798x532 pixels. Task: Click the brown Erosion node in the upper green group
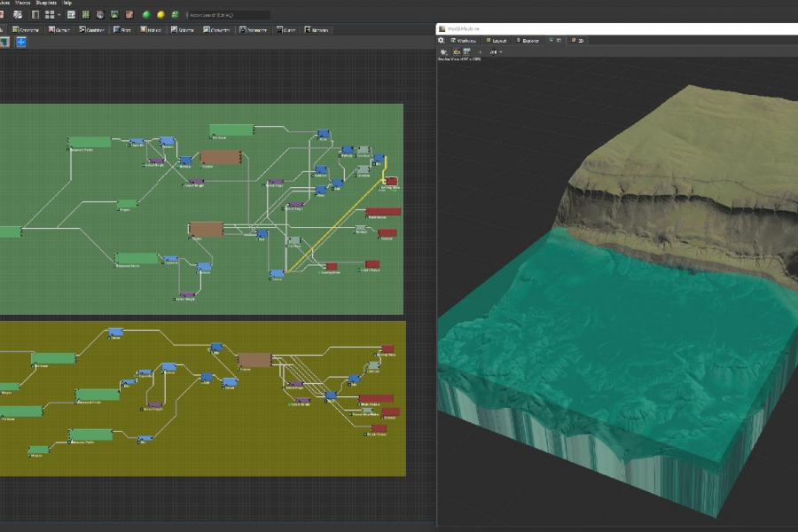click(x=221, y=157)
